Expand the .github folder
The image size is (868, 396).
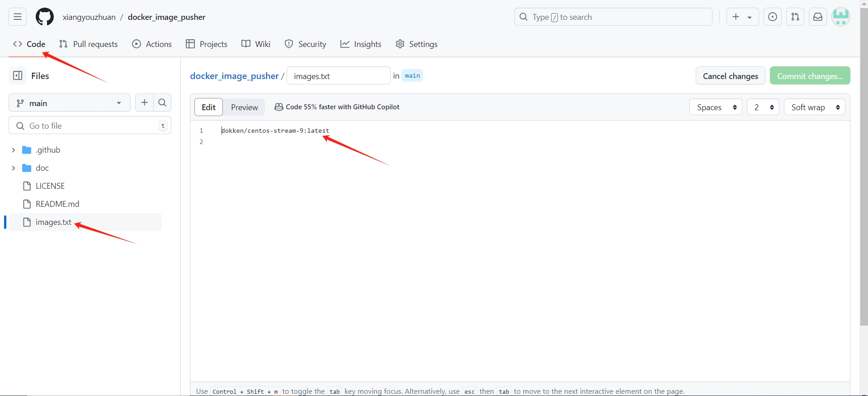coord(14,150)
